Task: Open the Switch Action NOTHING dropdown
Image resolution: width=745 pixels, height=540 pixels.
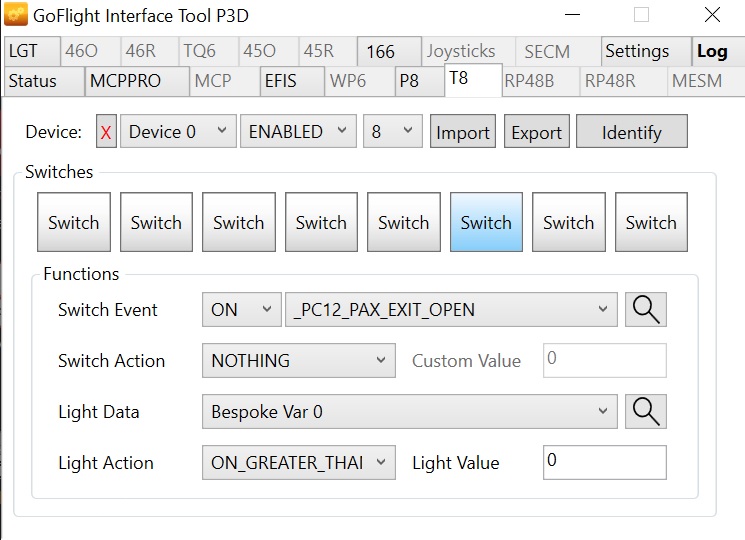Action: (298, 361)
